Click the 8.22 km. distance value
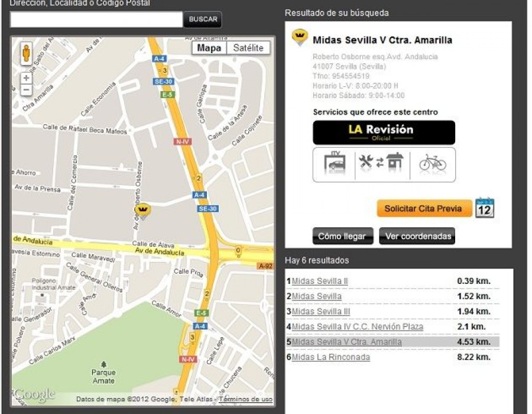 [473, 357]
